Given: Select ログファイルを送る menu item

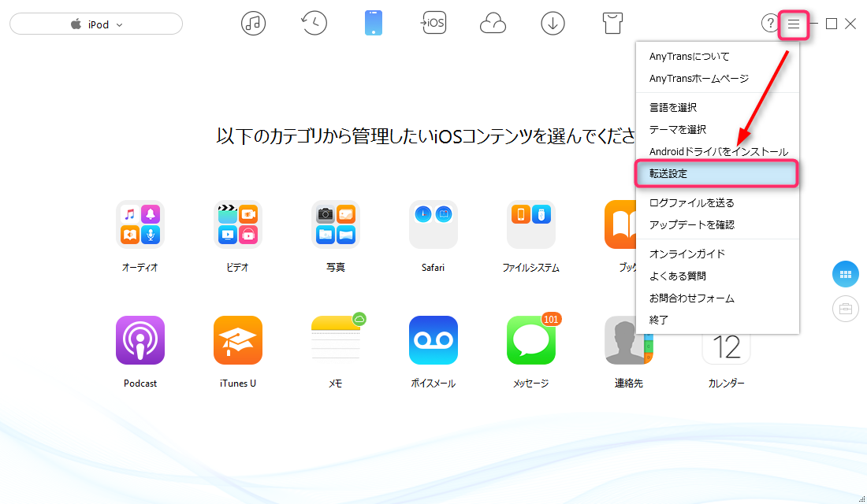Looking at the screenshot, I should (717, 203).
